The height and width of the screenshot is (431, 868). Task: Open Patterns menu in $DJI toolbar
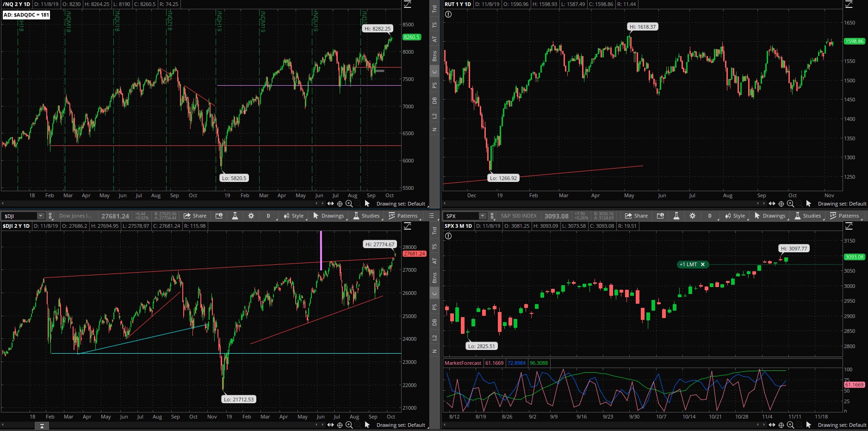point(403,216)
